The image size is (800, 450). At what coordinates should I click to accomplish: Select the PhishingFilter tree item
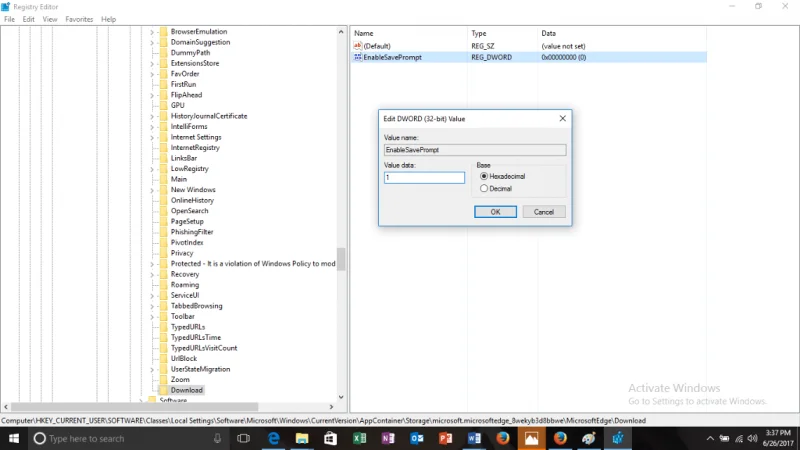192,232
